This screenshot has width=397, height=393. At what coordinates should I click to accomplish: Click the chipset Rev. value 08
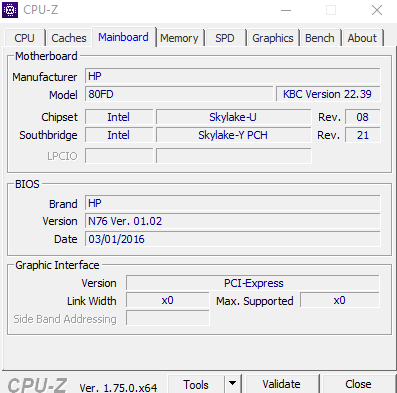[x=363, y=117]
